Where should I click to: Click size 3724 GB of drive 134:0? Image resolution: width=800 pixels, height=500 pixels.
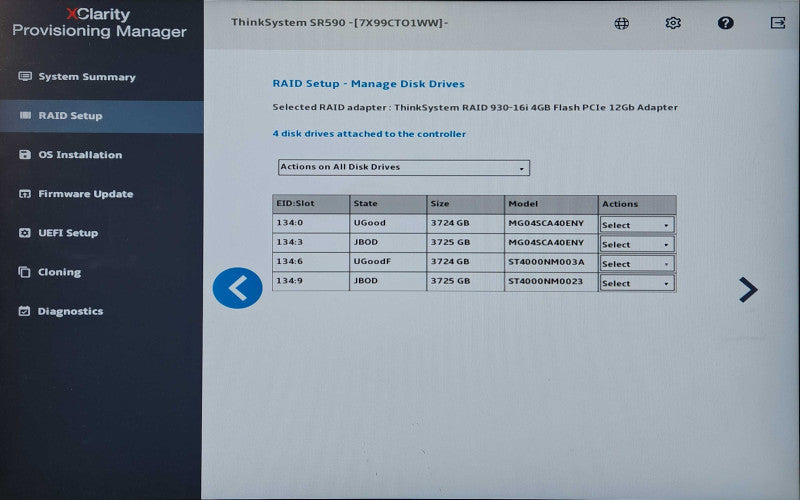pyautogui.click(x=465, y=223)
